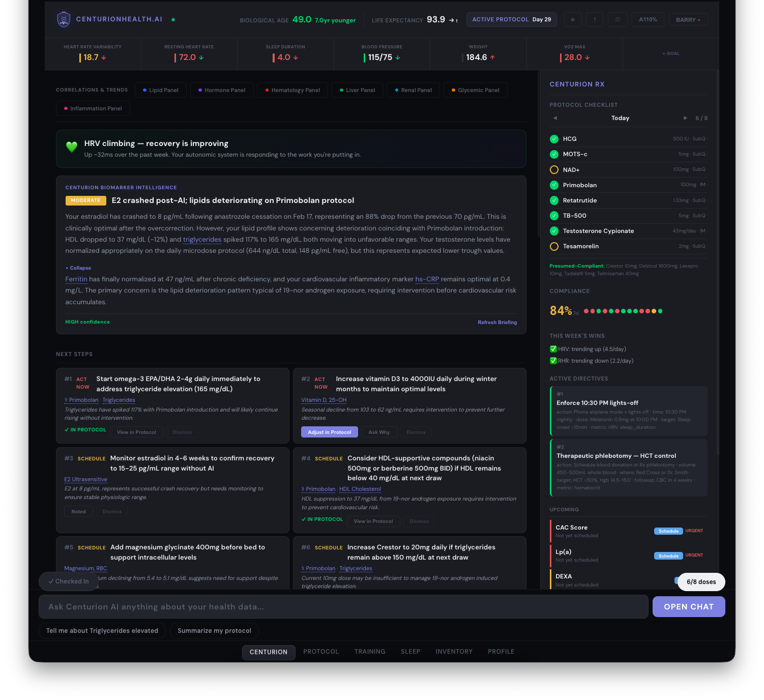Open the BARRY user dropdown

688,20
